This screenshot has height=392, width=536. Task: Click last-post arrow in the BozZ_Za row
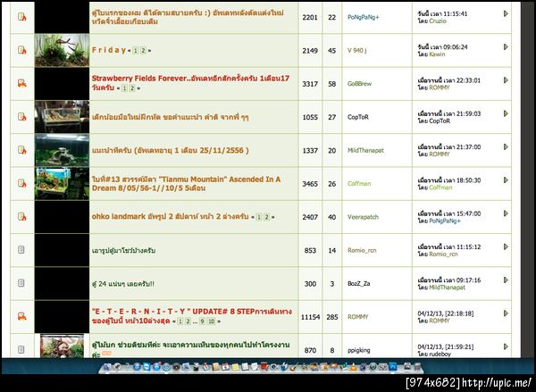[506, 279]
